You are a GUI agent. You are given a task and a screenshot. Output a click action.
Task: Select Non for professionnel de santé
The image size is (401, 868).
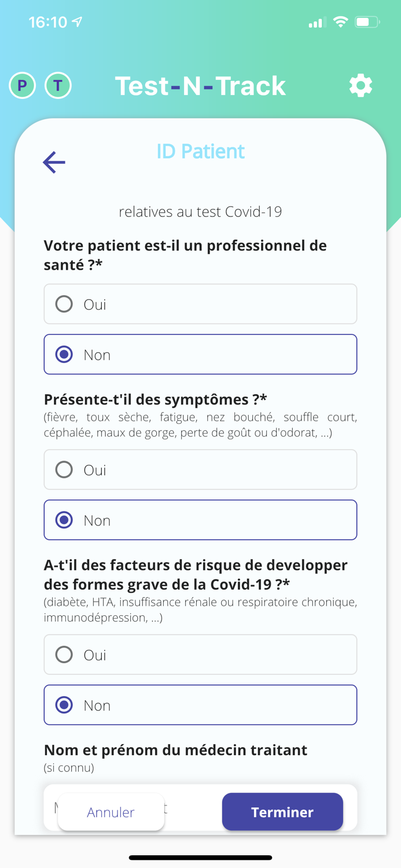pyautogui.click(x=200, y=354)
